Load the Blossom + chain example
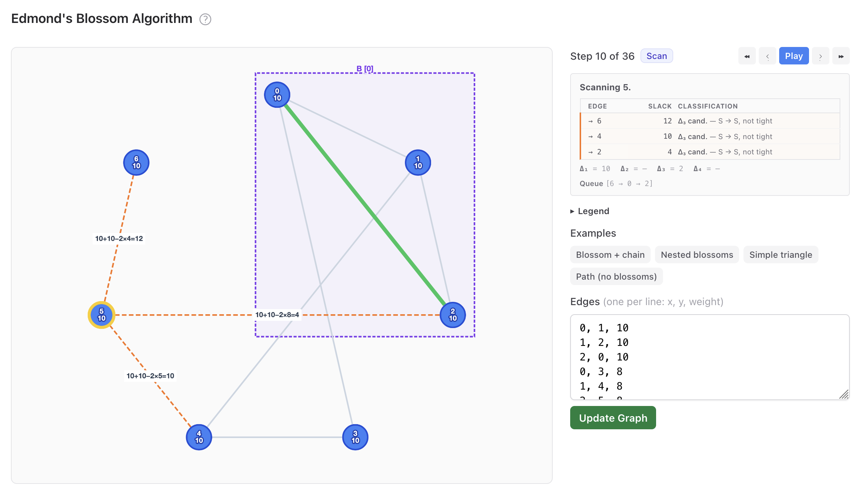This screenshot has height=493, width=868. click(610, 255)
